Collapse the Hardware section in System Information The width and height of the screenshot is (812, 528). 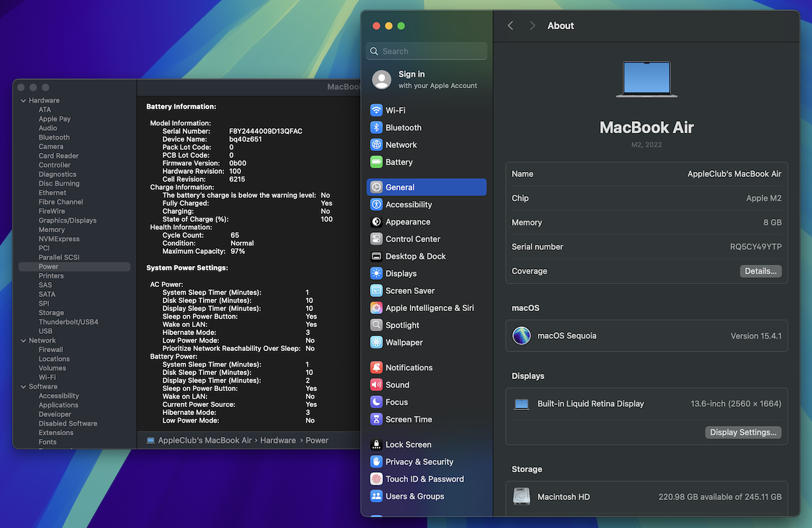23,100
